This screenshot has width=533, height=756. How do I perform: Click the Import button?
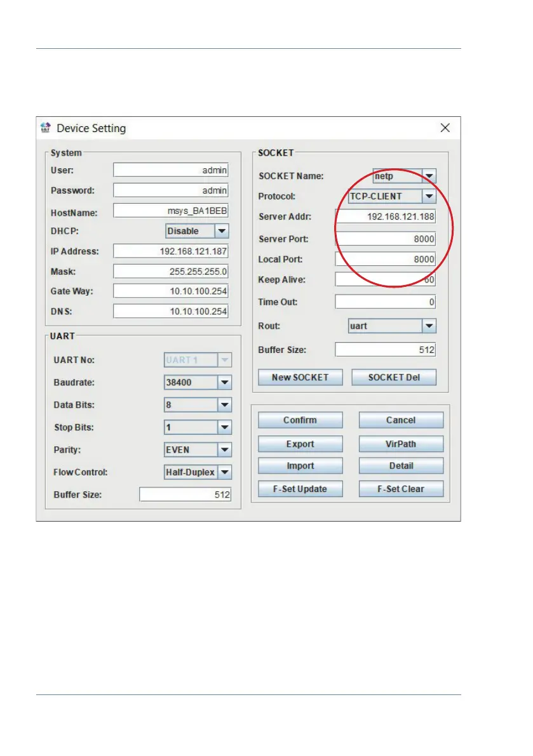(300, 466)
